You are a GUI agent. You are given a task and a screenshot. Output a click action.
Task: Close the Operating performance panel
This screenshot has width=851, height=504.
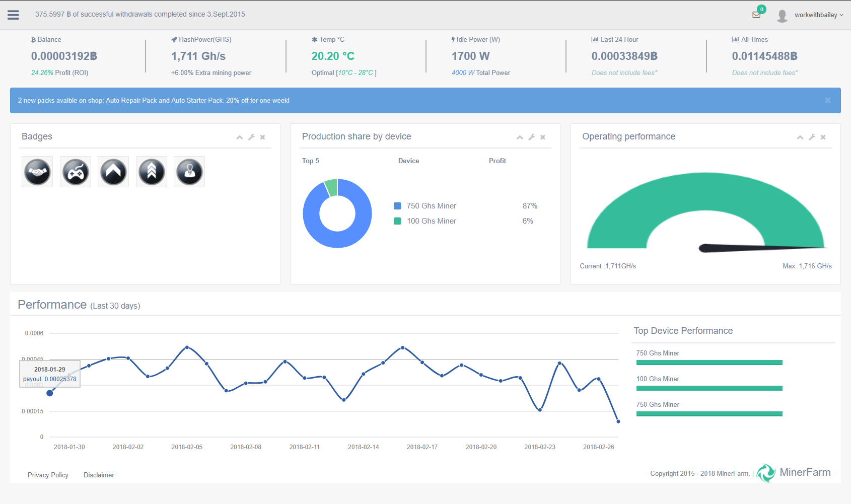click(823, 137)
